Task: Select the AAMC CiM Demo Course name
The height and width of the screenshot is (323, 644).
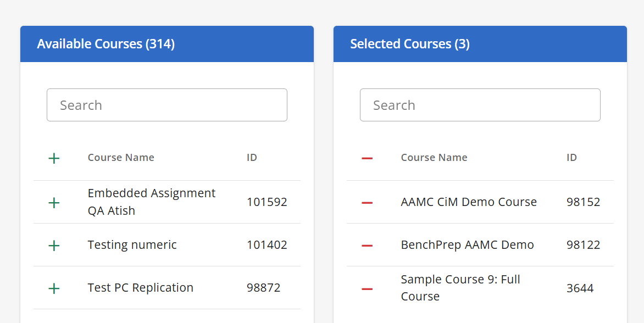Action: [469, 202]
